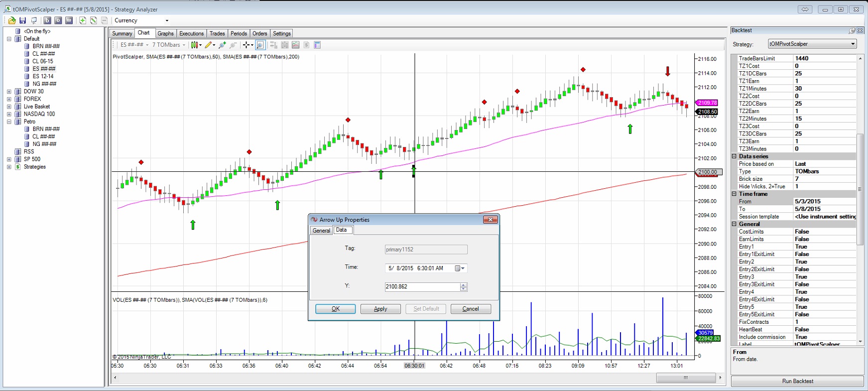Image resolution: width=868 pixels, height=391 pixels.
Task: Click the presentation board toolbar icon
Action: tap(34, 20)
